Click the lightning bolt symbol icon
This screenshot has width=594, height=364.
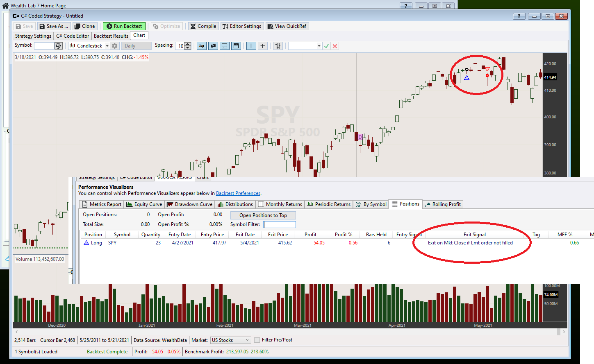click(59, 46)
